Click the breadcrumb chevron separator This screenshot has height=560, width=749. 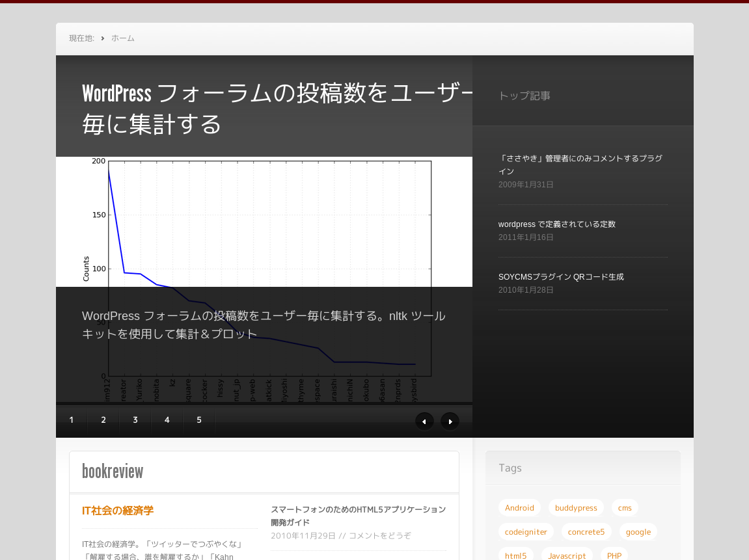point(102,38)
